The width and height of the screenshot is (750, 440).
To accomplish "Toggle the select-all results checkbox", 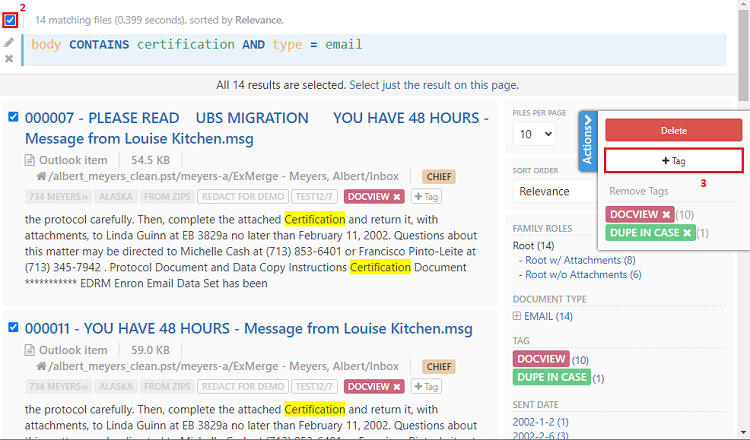I will point(10,21).
